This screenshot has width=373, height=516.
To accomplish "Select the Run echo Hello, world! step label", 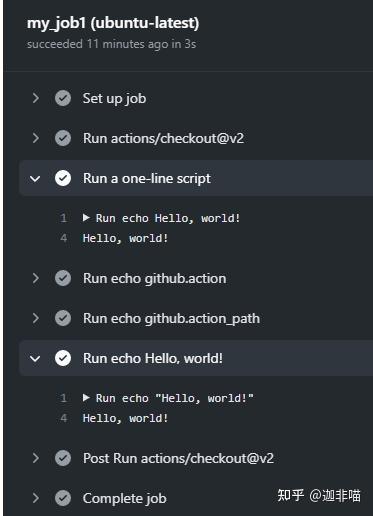I will click(x=153, y=358).
